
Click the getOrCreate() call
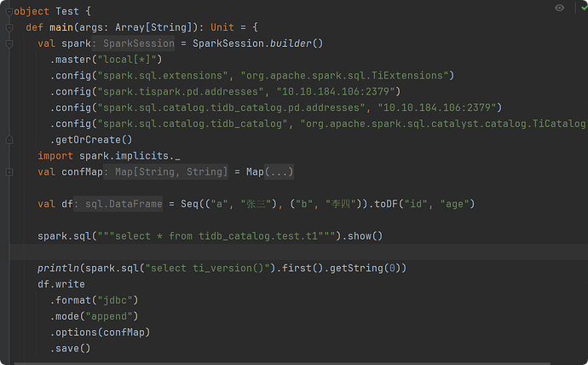[x=93, y=140]
